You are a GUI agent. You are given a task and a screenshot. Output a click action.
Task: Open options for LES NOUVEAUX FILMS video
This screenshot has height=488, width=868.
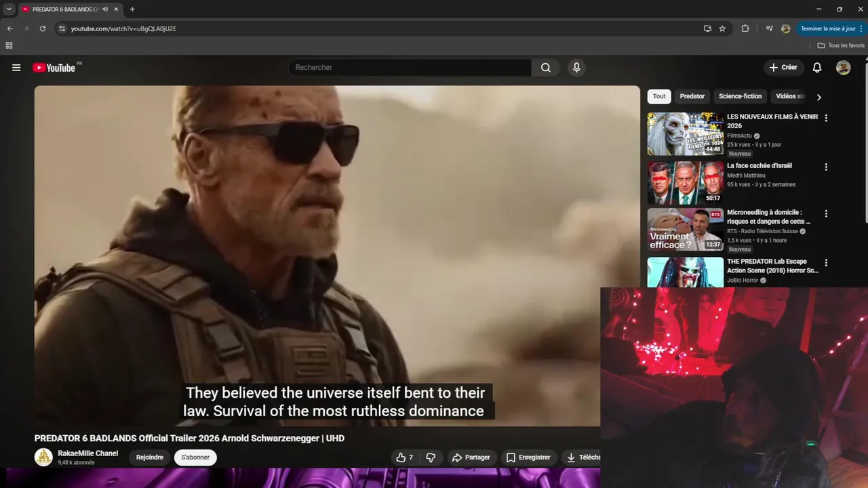tap(826, 118)
